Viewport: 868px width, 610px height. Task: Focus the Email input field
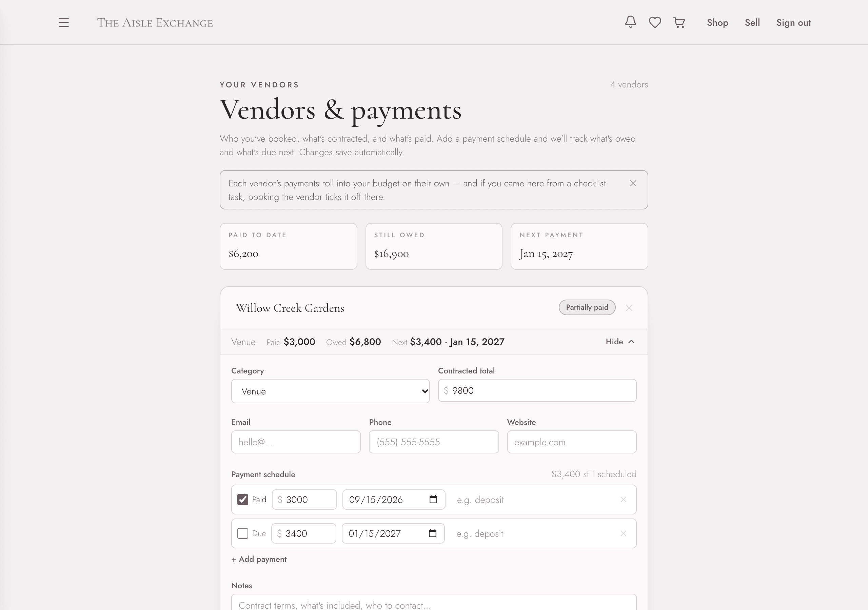pyautogui.click(x=296, y=442)
